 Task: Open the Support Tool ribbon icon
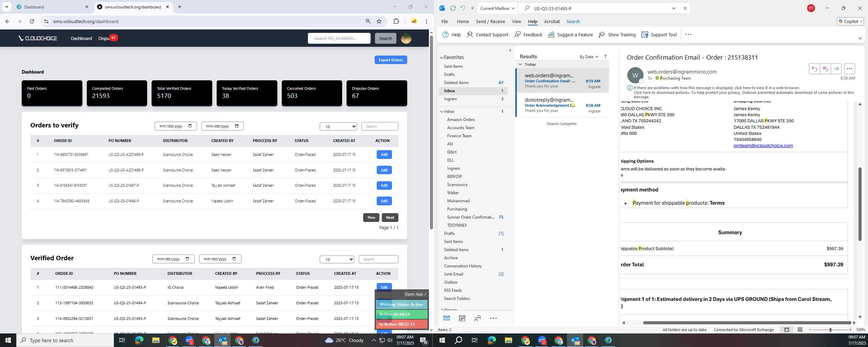645,35
